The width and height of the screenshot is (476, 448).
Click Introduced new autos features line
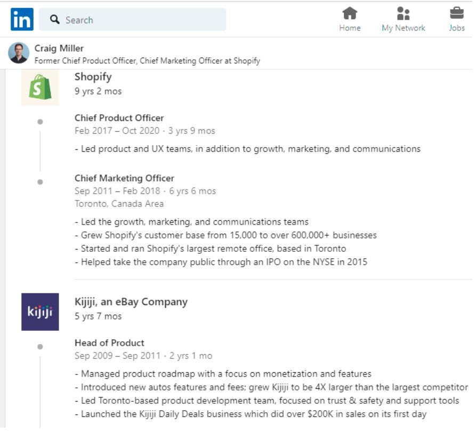point(271,387)
